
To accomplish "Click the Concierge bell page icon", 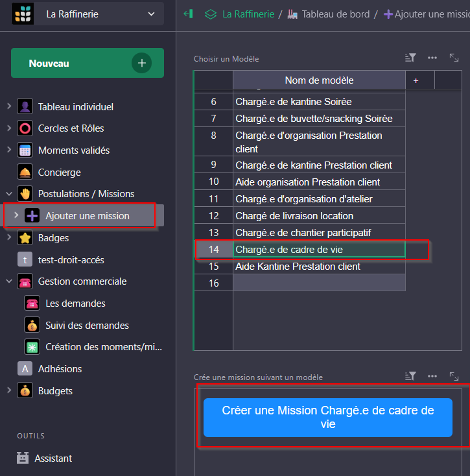I will (25, 173).
